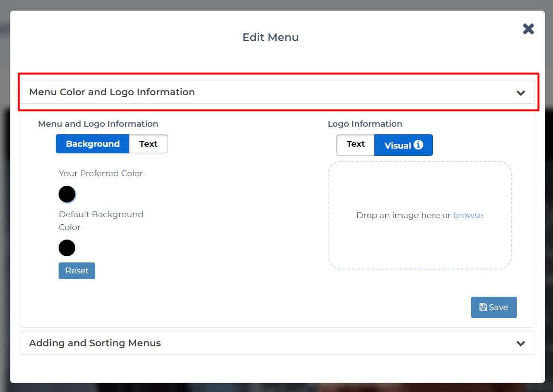Image resolution: width=553 pixels, height=392 pixels.
Task: Click the Default Background Color label
Action: tap(101, 215)
